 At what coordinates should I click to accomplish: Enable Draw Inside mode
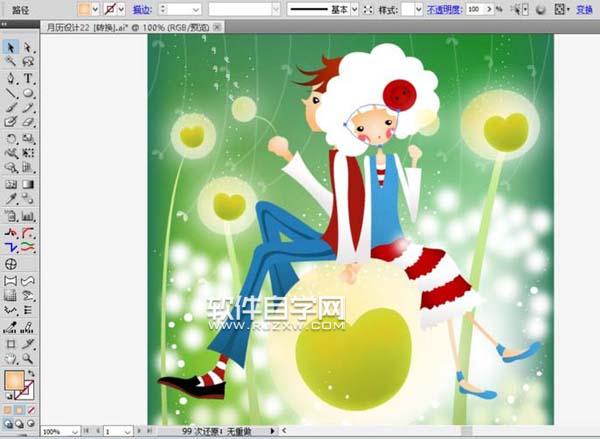pos(31,424)
